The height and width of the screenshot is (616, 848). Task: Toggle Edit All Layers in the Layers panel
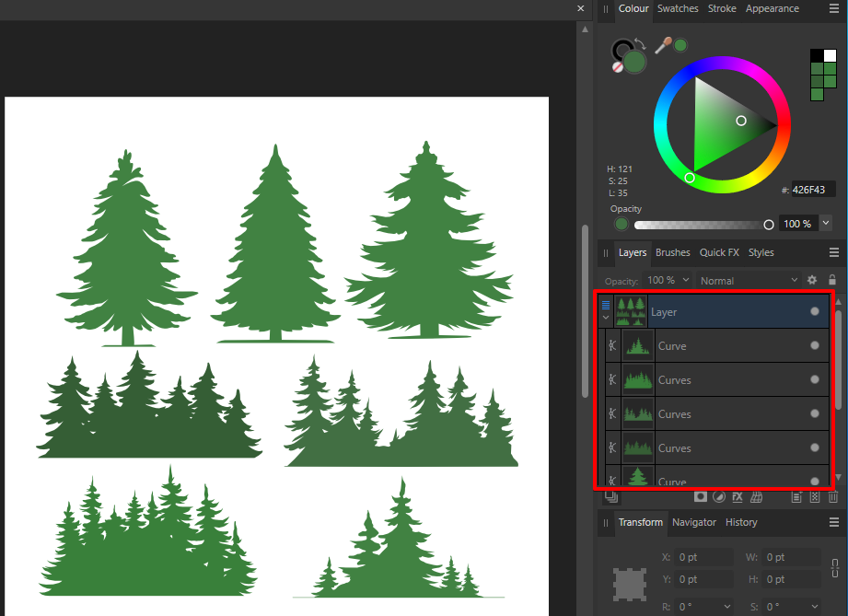pos(610,497)
